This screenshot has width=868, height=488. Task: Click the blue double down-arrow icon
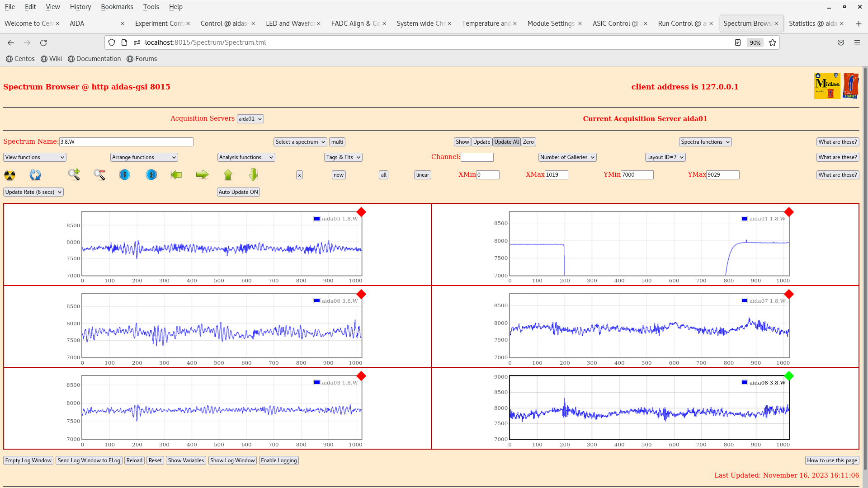[x=125, y=175]
